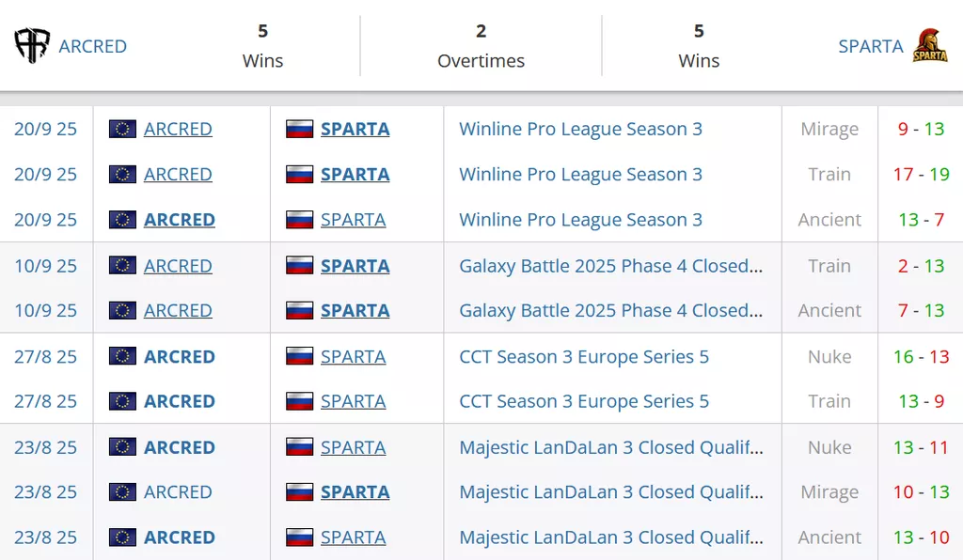Click the EU flag in the 13 - 10 Ancient row
The height and width of the screenshot is (560, 963).
tap(122, 537)
